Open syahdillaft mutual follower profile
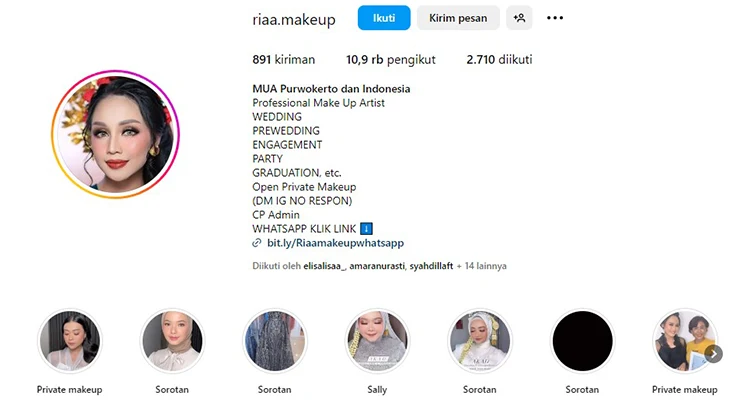 pyautogui.click(x=431, y=266)
